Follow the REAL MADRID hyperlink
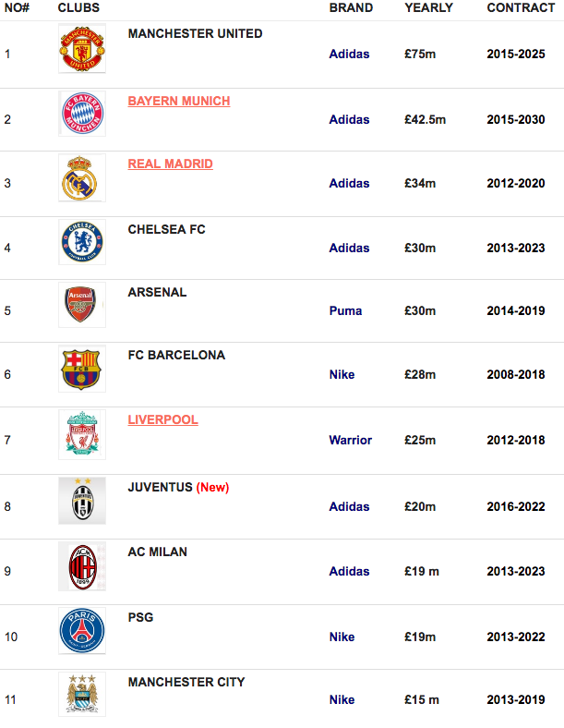 tap(170, 164)
